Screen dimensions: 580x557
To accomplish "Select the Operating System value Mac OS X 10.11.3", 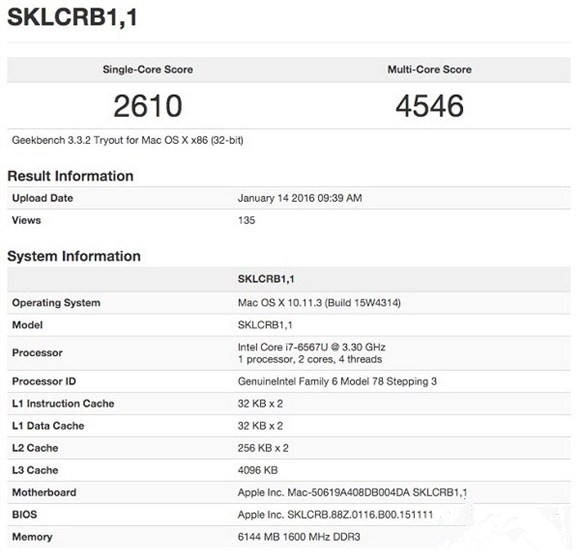I will click(x=319, y=303).
